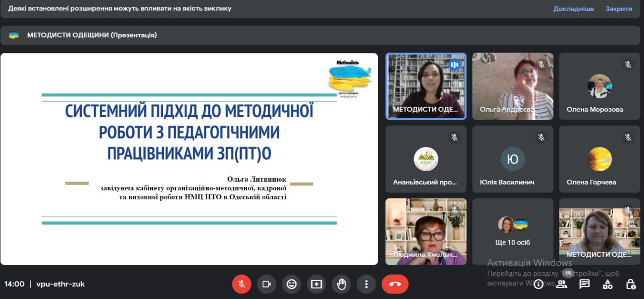The height and width of the screenshot is (299, 644).
Task: Open host controls lock icon
Action: [631, 284]
